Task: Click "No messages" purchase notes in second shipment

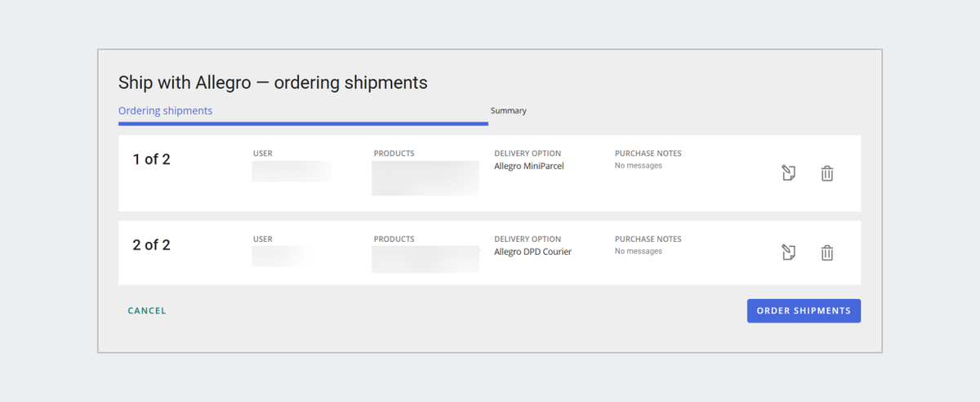Action: point(639,252)
